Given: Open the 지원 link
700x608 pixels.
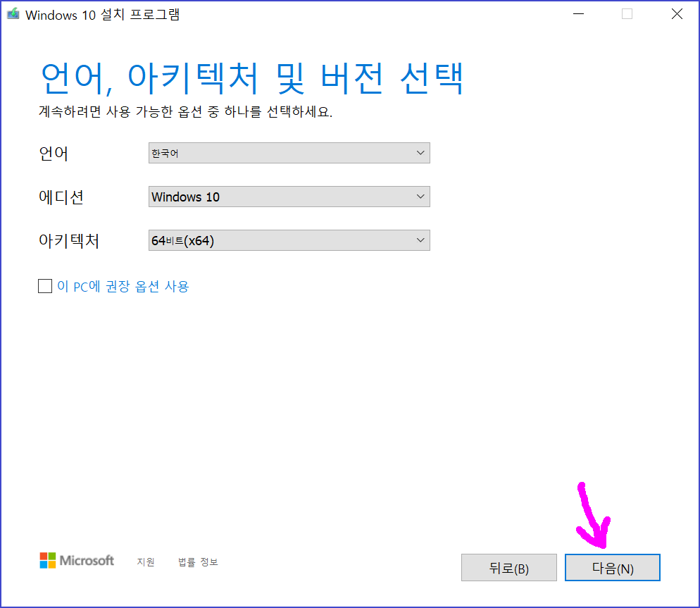Looking at the screenshot, I should (x=146, y=562).
